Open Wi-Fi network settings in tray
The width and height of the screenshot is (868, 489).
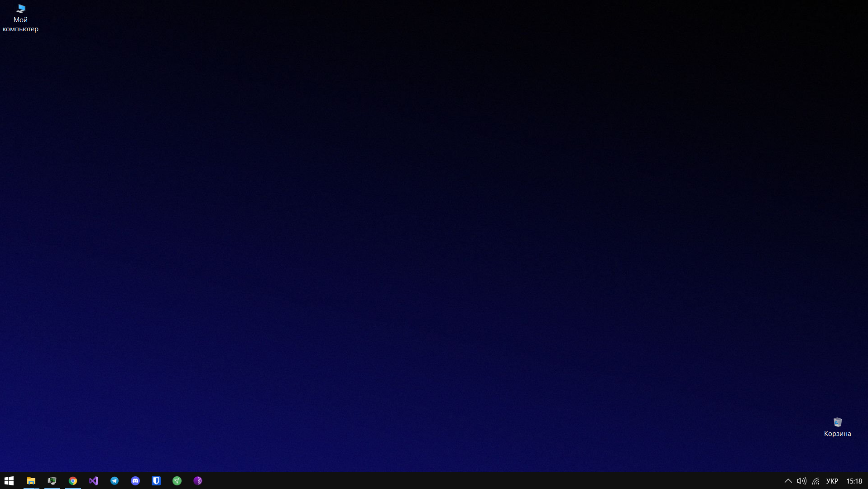click(x=816, y=481)
